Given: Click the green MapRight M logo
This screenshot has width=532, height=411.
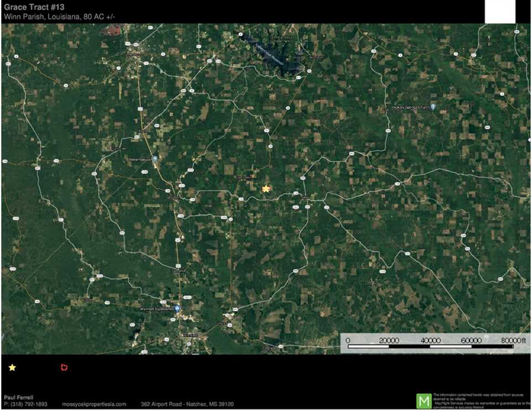Looking at the screenshot, I should click(424, 402).
